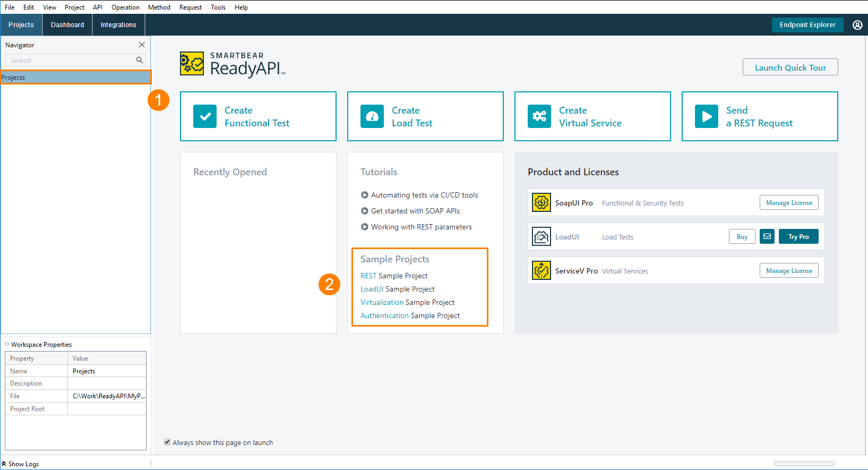This screenshot has width=868, height=470.
Task: Switch to the Projects tab
Action: click(21, 25)
